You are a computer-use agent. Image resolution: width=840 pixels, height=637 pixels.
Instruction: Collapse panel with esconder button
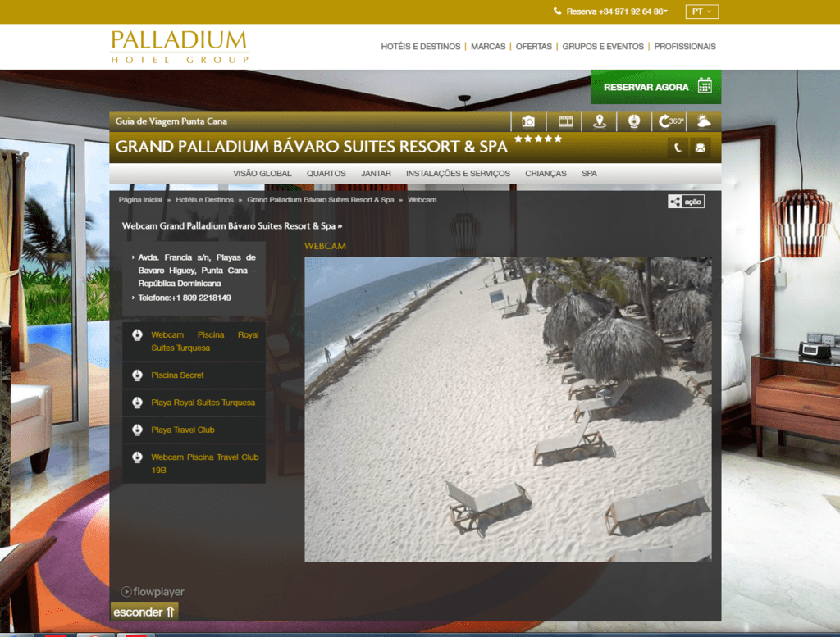[144, 612]
